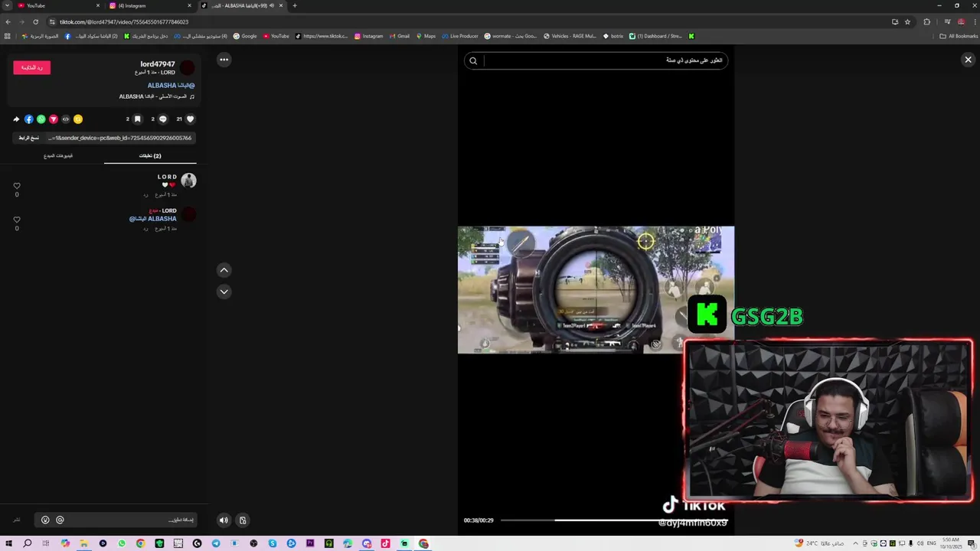Viewport: 980px width, 551px height.
Task: Open the Live Producer bookmark
Action: click(459, 36)
